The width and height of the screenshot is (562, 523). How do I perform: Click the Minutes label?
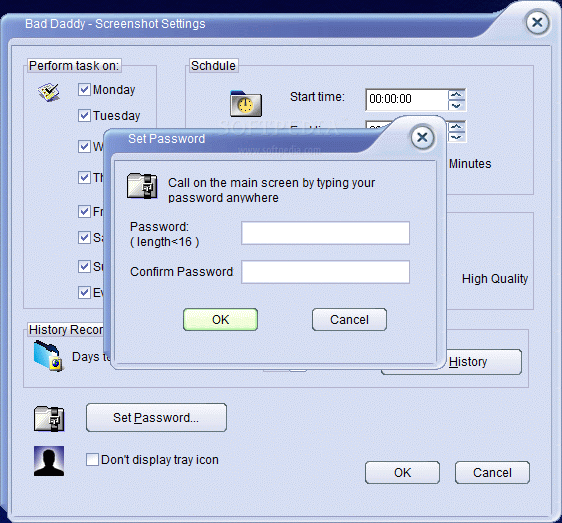(470, 163)
